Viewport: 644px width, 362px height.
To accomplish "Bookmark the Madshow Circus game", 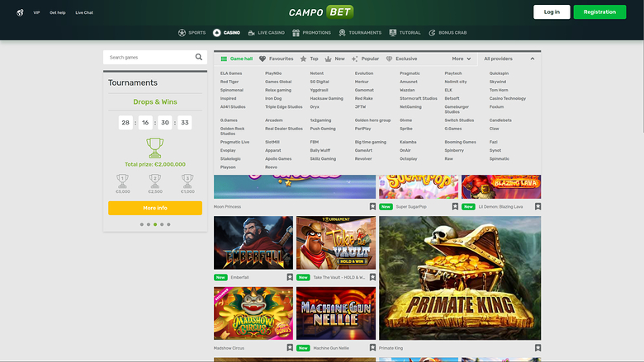I will coord(290,348).
